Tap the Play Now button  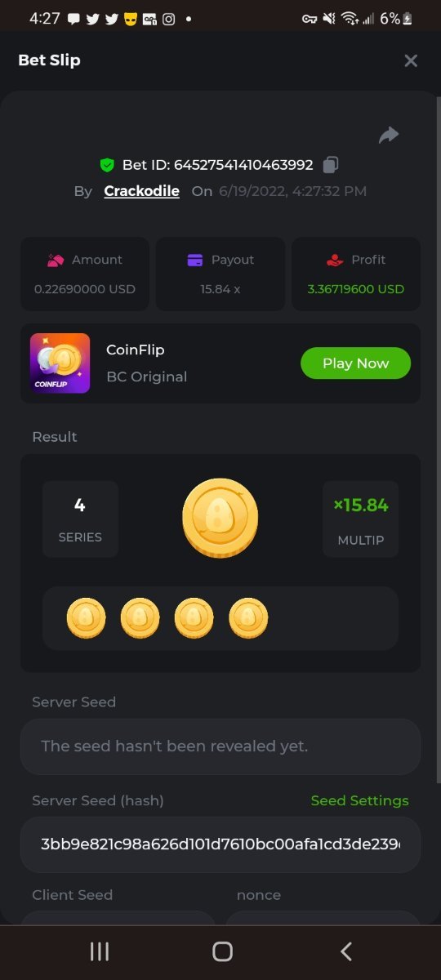pyautogui.click(x=355, y=363)
